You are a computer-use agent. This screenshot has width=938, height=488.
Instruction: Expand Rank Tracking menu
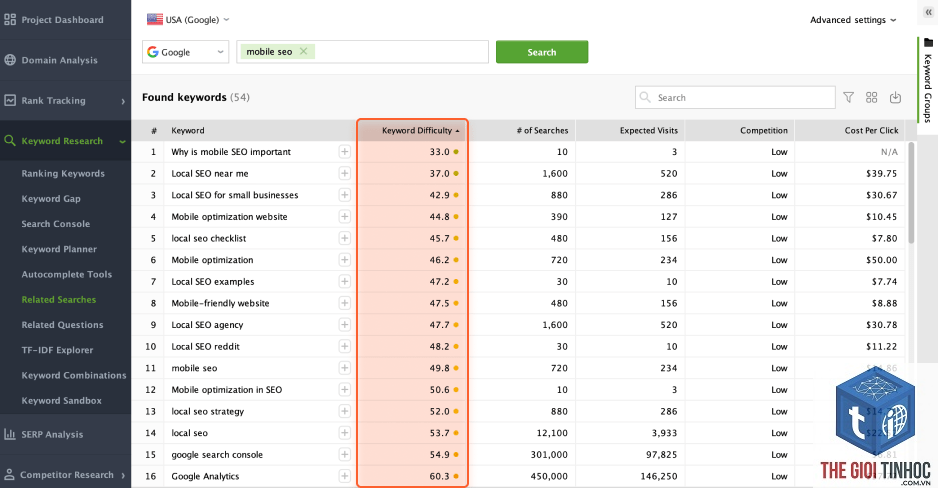click(123, 101)
